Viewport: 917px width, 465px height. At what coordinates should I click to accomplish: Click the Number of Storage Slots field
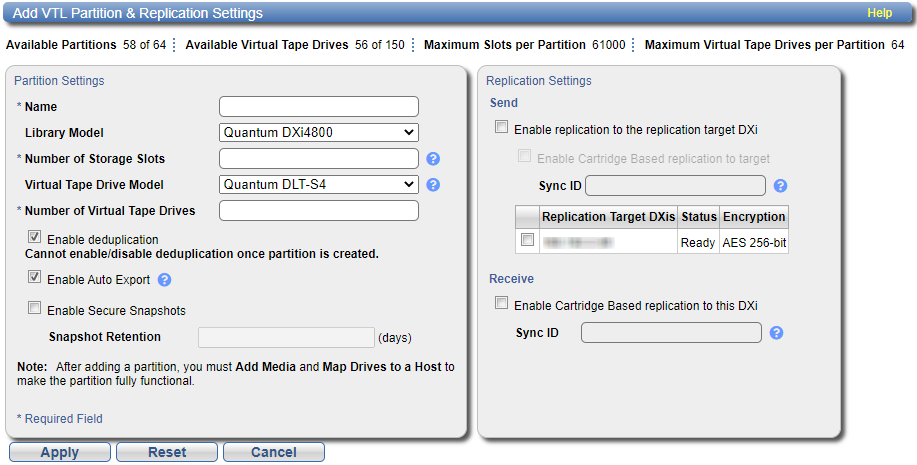point(318,159)
